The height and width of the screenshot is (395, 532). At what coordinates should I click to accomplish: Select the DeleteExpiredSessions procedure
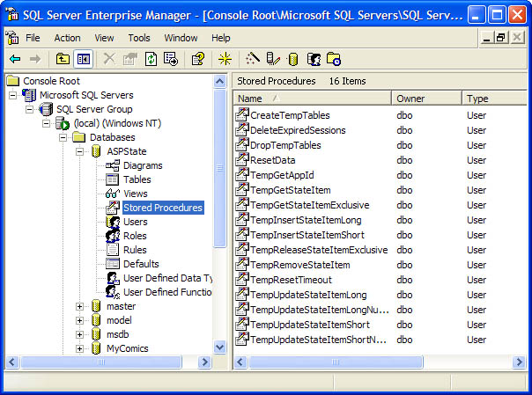298,130
